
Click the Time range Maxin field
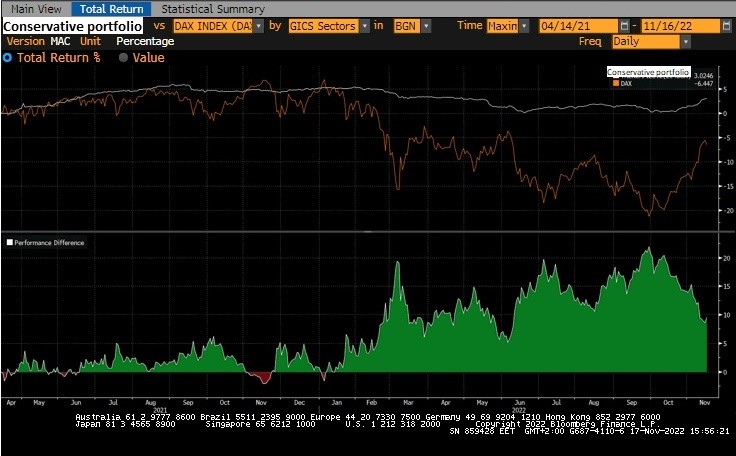click(502, 26)
